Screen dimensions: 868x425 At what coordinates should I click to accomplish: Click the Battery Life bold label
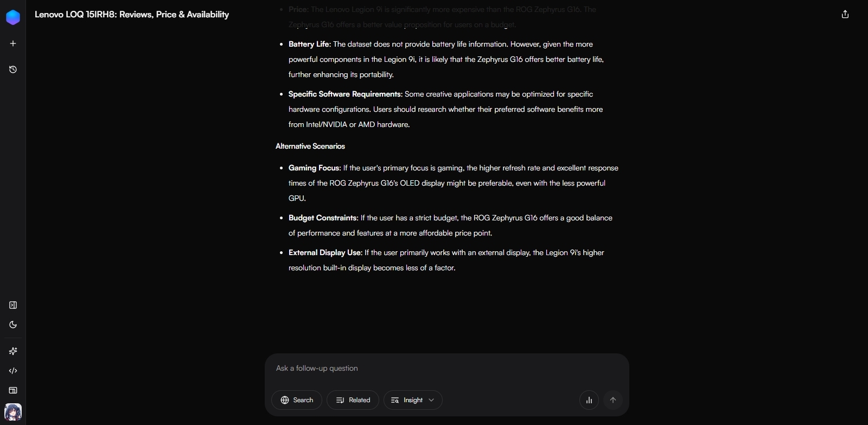309,44
